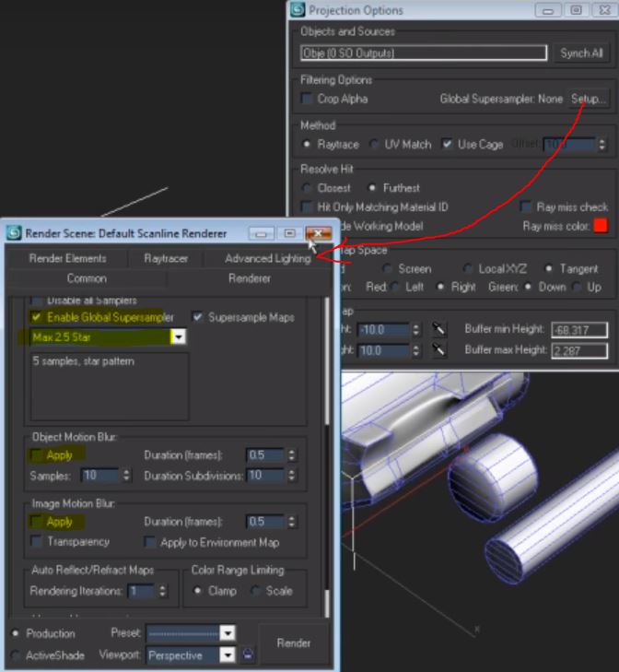Image resolution: width=619 pixels, height=672 pixels.
Task: Select Screen map space radio
Action: click(x=387, y=269)
